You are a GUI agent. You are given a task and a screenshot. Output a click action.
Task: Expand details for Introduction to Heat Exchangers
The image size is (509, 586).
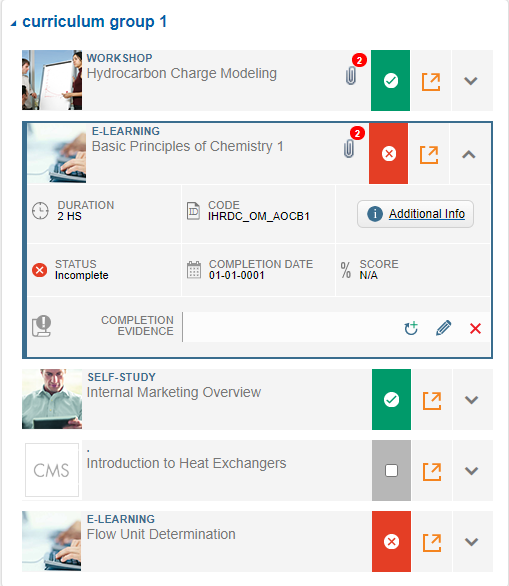tap(472, 471)
